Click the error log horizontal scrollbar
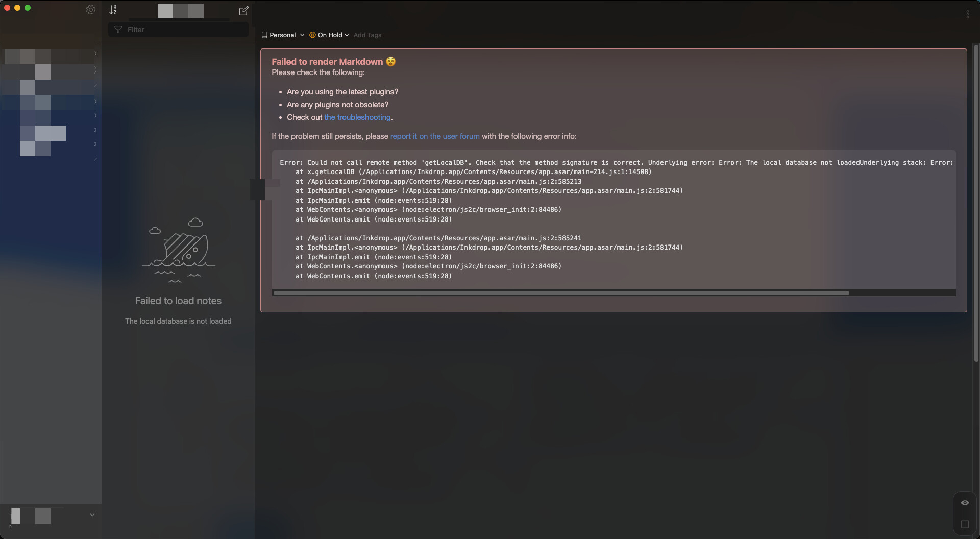Viewport: 980px width, 539px height. pos(560,293)
